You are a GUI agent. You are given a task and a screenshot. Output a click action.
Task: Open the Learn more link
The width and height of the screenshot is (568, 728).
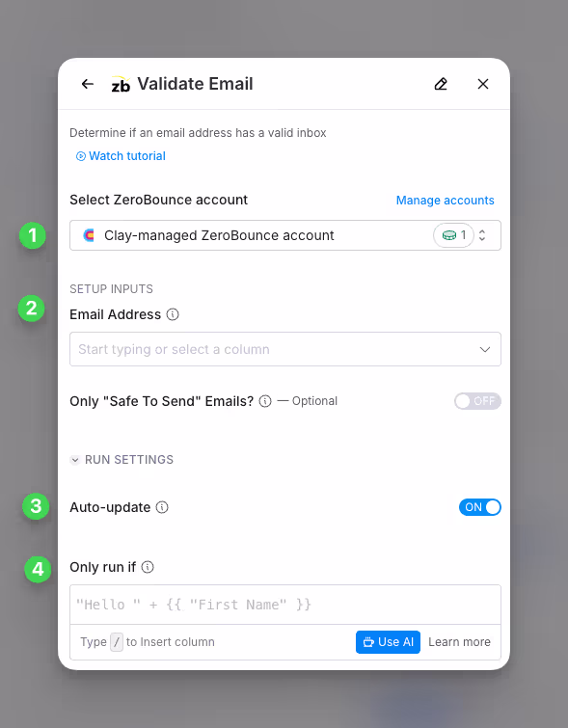pos(459,642)
